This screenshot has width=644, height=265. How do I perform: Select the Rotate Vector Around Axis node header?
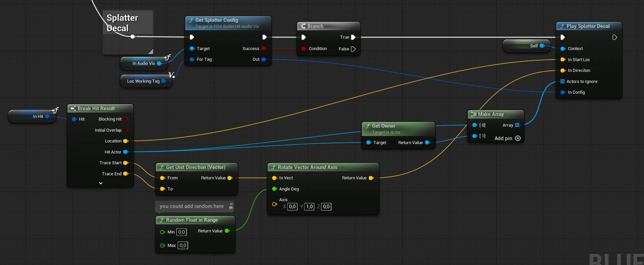coord(307,167)
